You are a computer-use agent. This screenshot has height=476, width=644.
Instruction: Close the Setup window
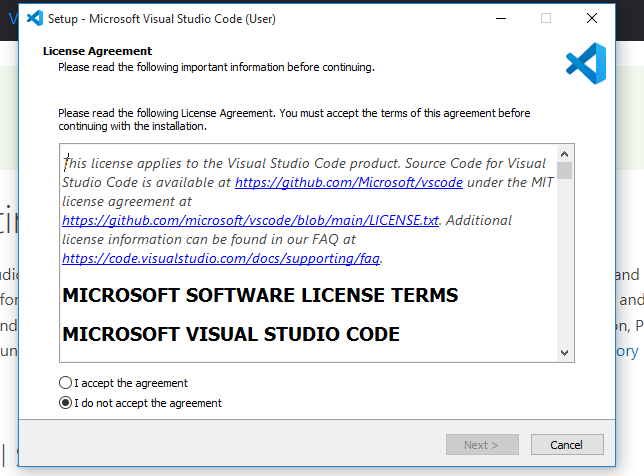coord(592,18)
